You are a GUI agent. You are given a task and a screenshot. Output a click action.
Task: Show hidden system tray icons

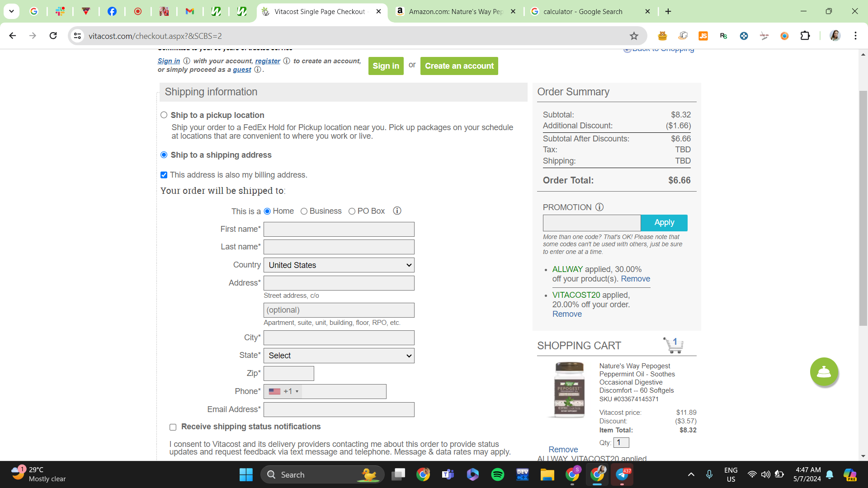(691, 474)
